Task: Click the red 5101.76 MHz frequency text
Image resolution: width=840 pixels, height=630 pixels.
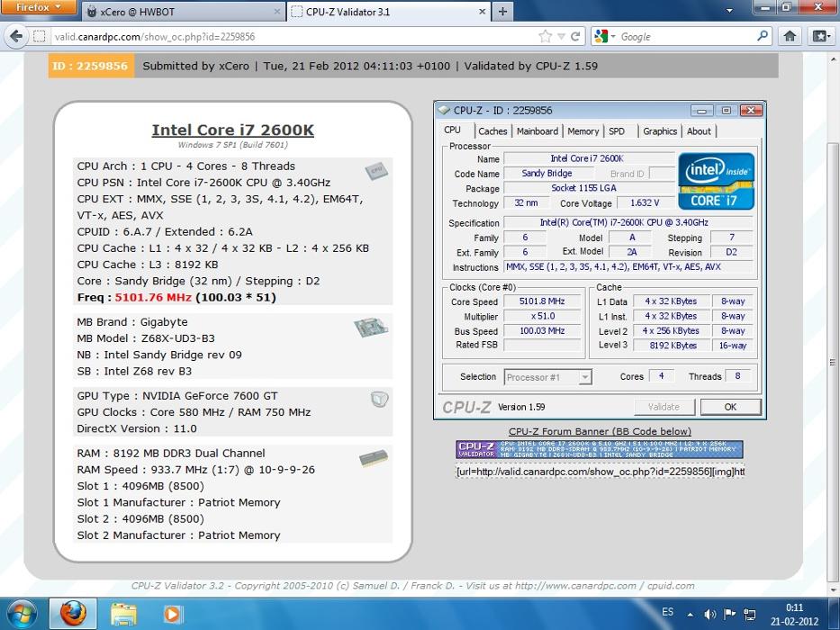Action: [153, 297]
